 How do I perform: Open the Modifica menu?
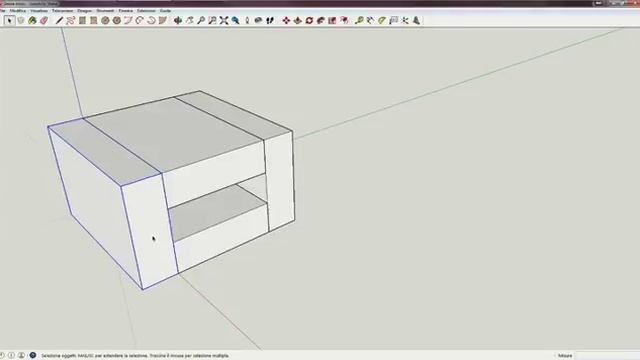[18, 11]
